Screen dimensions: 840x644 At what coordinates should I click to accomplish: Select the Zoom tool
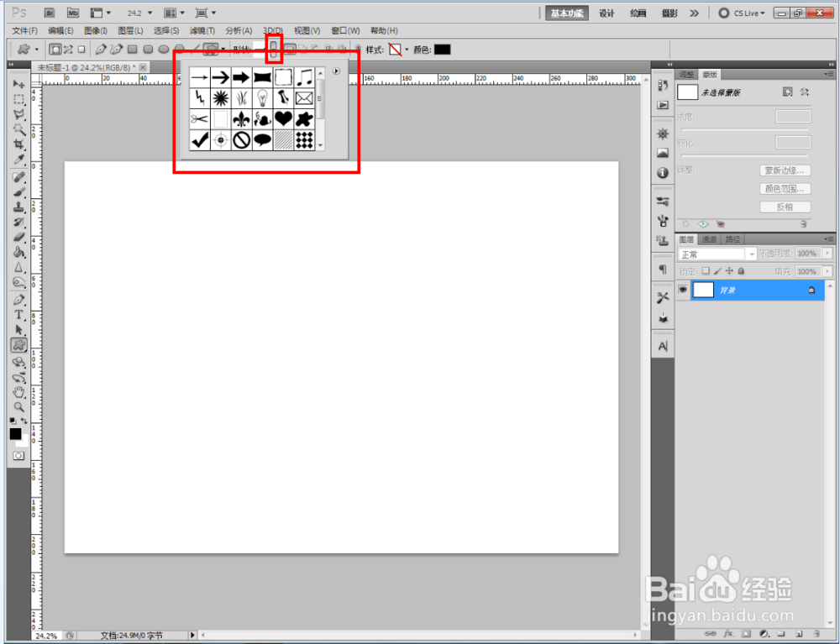click(x=18, y=407)
